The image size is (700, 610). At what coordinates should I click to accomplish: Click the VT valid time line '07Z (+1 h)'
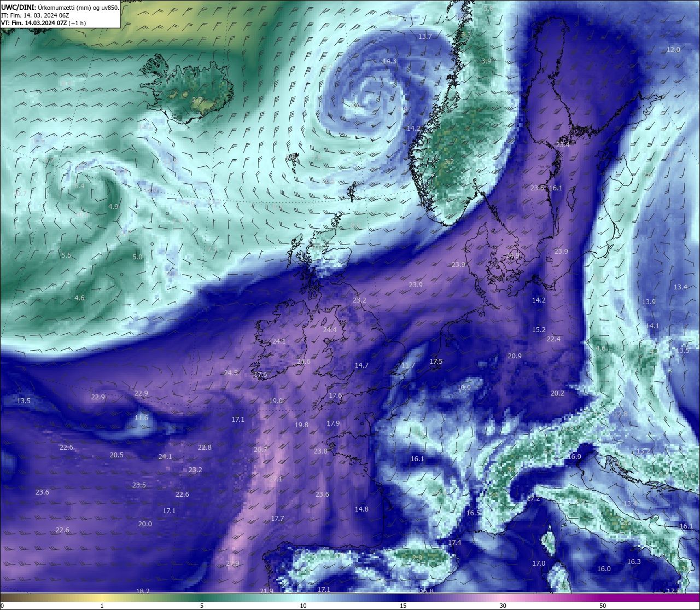click(x=43, y=23)
